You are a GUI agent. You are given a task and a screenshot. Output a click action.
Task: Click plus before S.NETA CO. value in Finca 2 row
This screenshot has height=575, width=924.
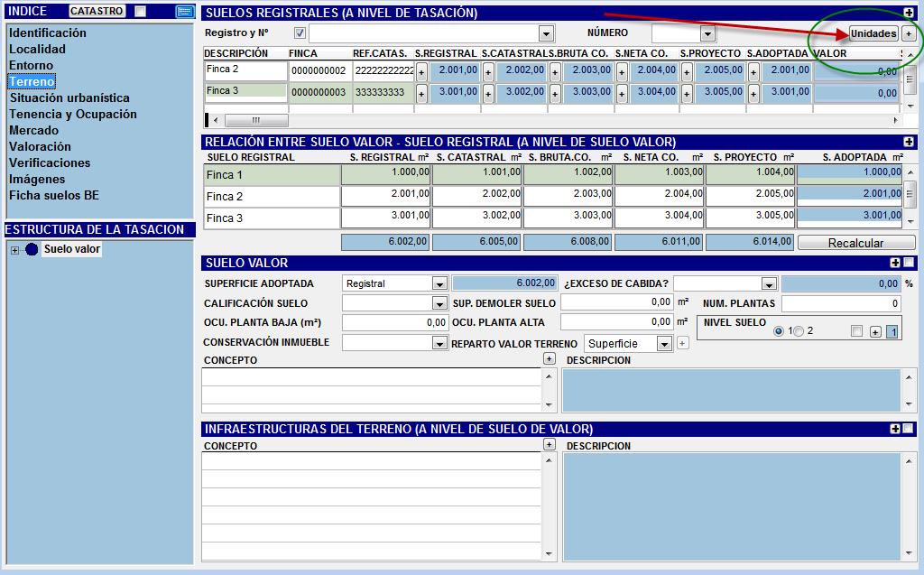coord(622,72)
